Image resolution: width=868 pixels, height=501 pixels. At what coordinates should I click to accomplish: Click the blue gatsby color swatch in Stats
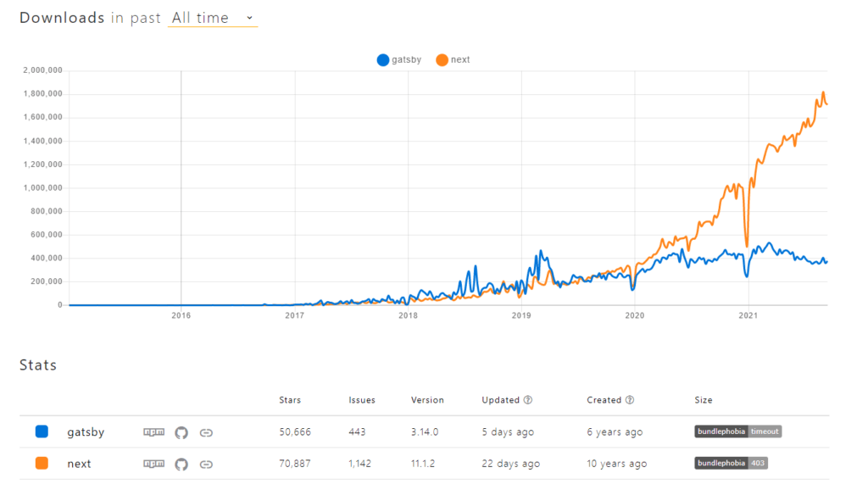(x=42, y=431)
